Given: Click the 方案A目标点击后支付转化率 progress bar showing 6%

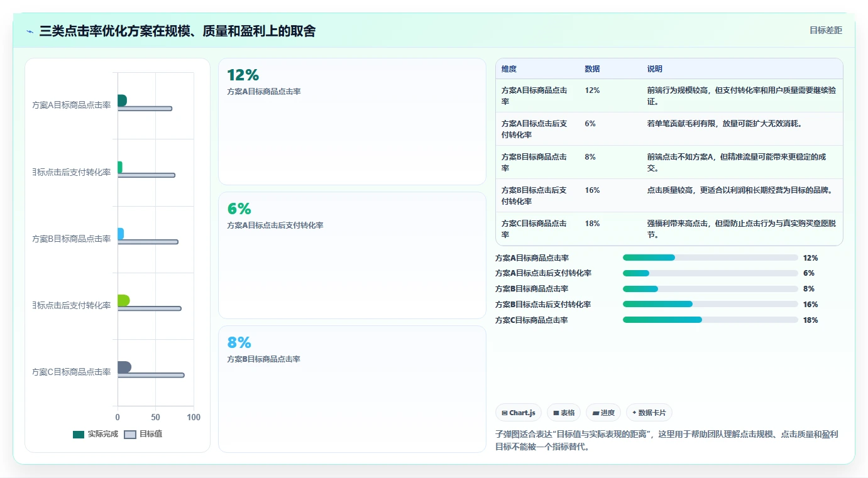Looking at the screenshot, I should [710, 273].
